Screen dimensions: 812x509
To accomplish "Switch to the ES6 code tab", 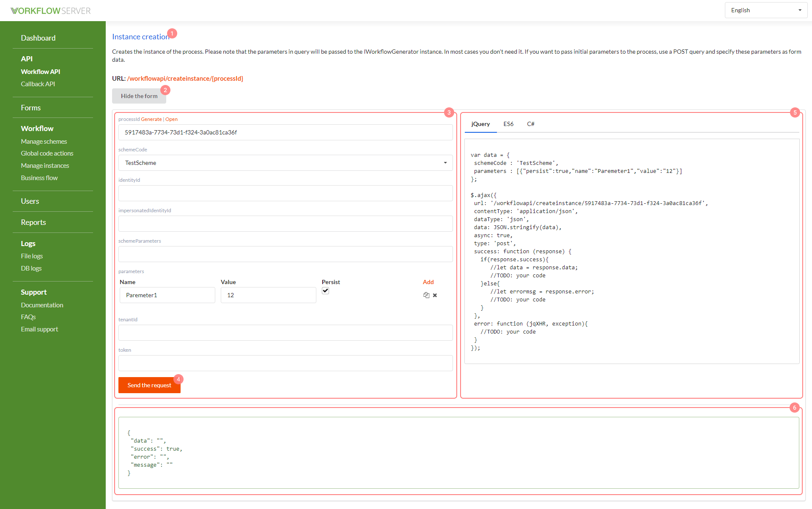I will (508, 124).
